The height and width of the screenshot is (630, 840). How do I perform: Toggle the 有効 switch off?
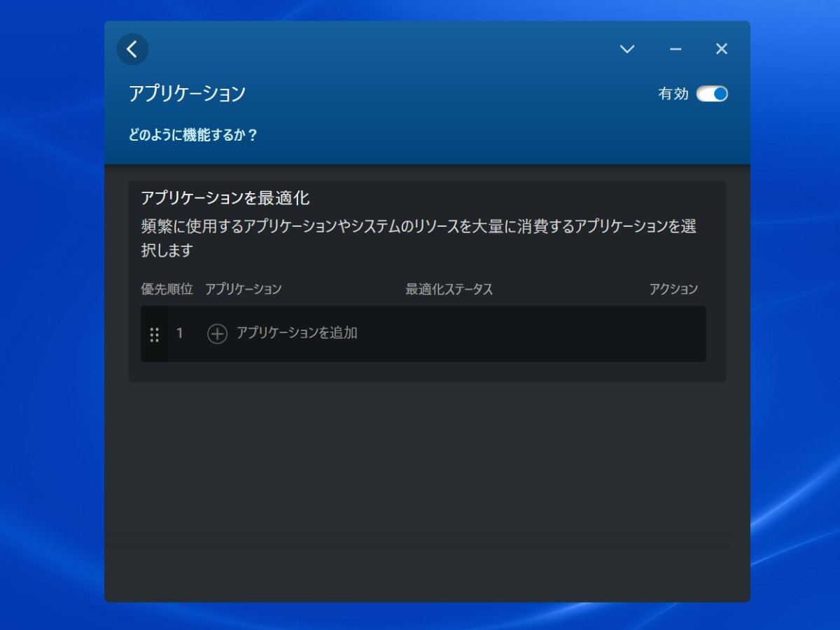tap(712, 94)
